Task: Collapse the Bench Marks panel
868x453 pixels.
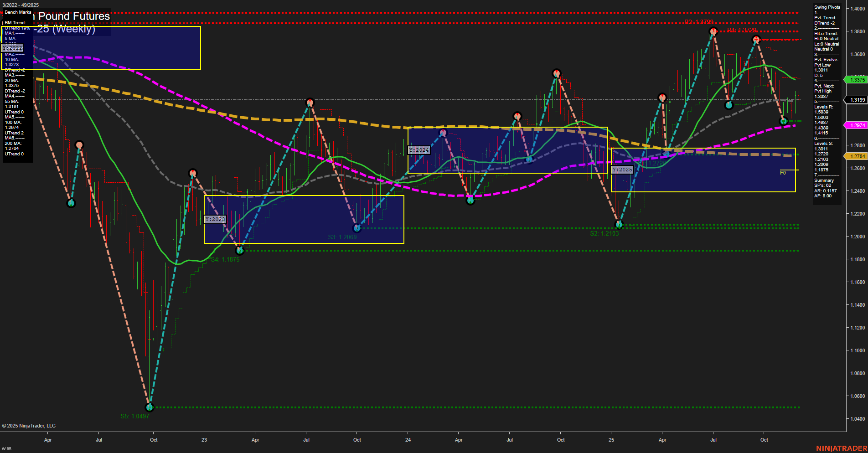Action: point(17,12)
